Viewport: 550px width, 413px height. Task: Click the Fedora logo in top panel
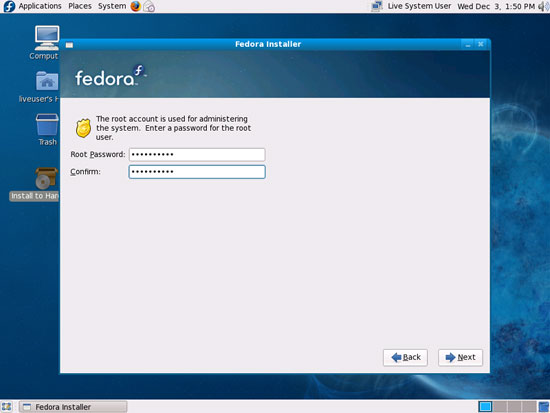pos(8,6)
